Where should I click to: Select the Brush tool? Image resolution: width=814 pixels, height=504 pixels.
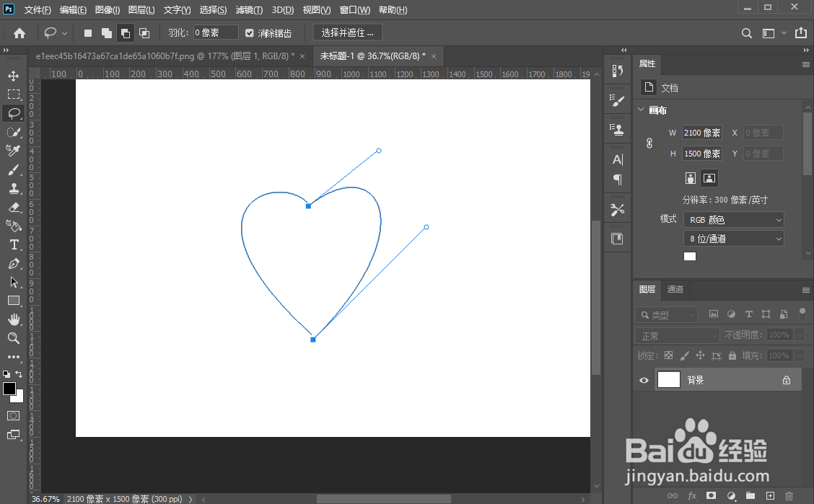(x=14, y=169)
